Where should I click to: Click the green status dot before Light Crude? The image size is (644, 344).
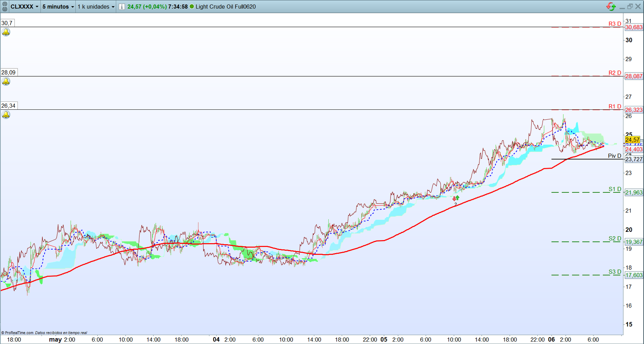coord(192,7)
